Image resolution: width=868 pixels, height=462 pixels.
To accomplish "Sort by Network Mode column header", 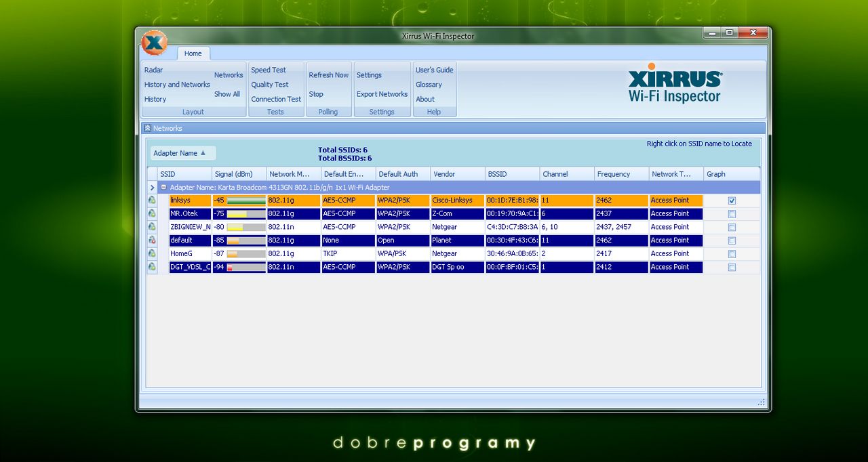I will pos(294,174).
